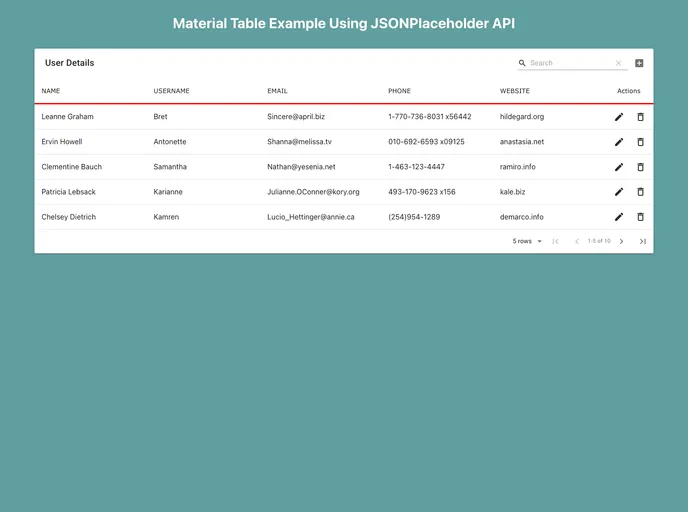
Task: Open the 5 rows per page dropdown
Action: (527, 241)
